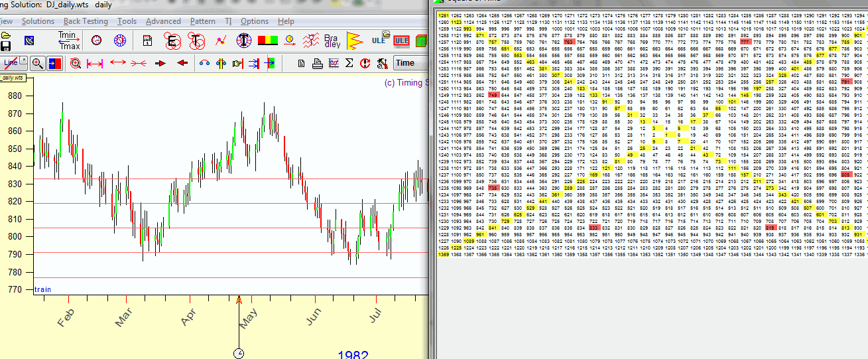
Task: Click the red horizontal expand arrows icon
Action: point(118,63)
